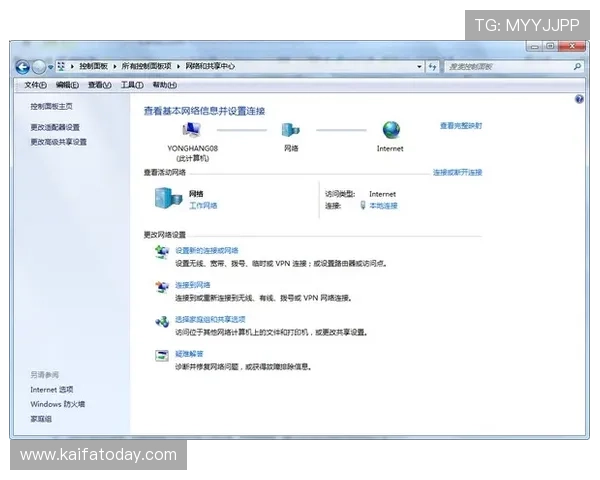Open the 工具(T) menu
This screenshot has height=480, width=600.
pos(132,85)
